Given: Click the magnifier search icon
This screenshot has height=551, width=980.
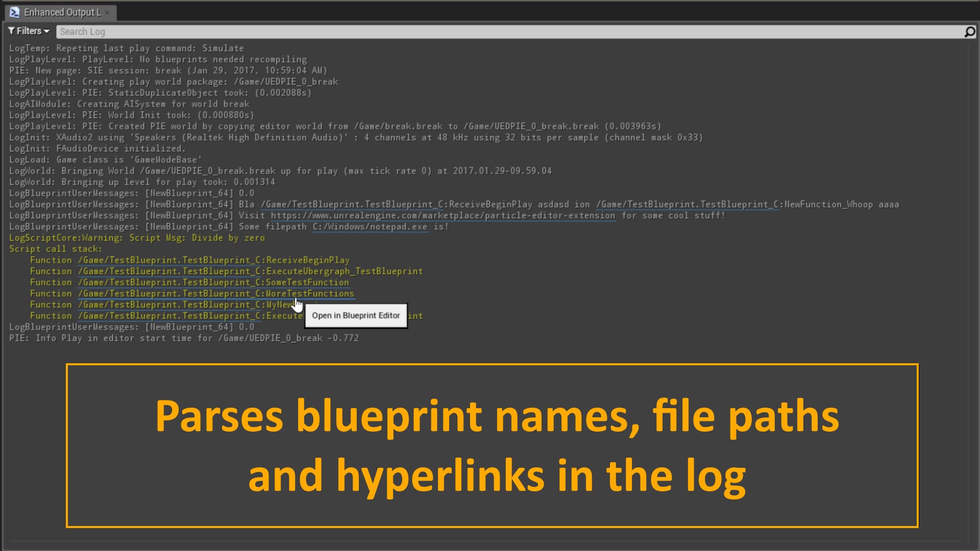Looking at the screenshot, I should coord(969,32).
